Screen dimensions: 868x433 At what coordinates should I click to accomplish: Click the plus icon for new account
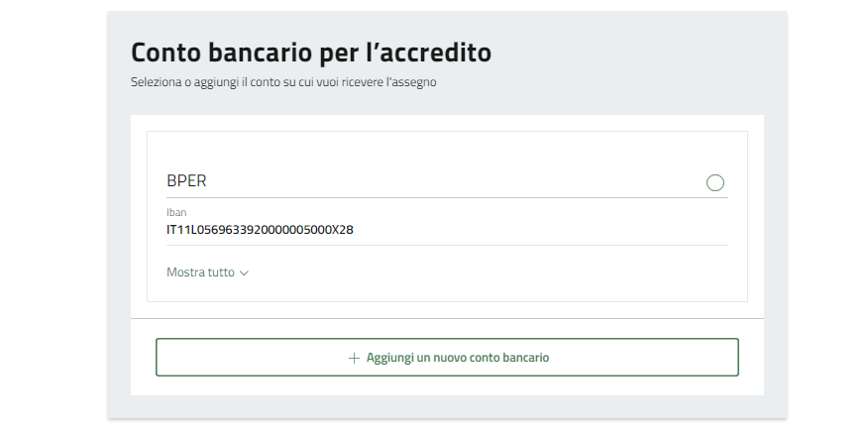[353, 358]
